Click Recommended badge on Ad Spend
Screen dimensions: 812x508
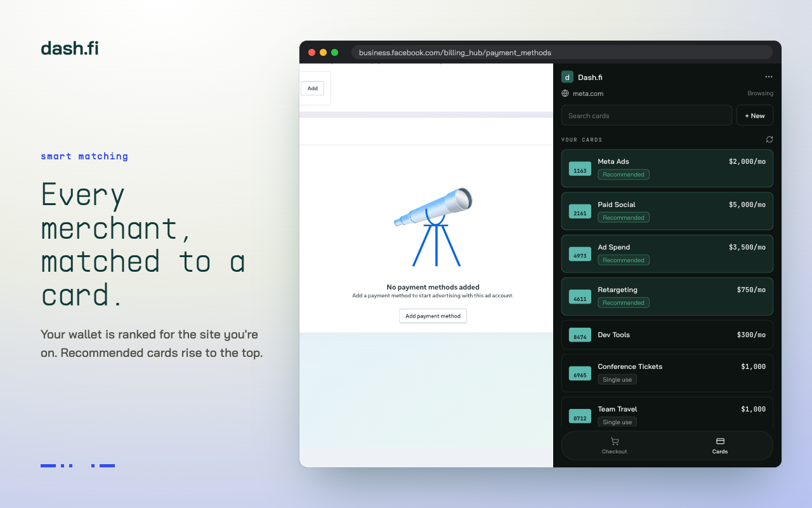pos(624,260)
